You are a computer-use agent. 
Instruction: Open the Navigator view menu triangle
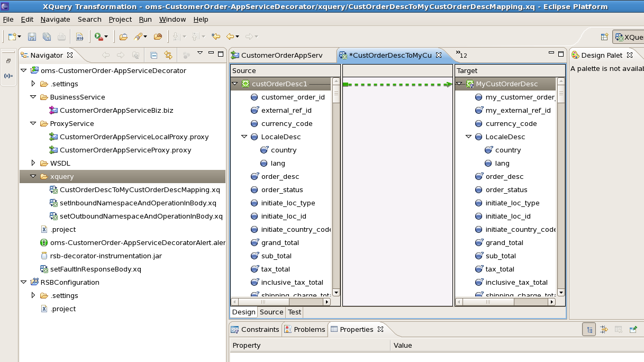(x=200, y=53)
